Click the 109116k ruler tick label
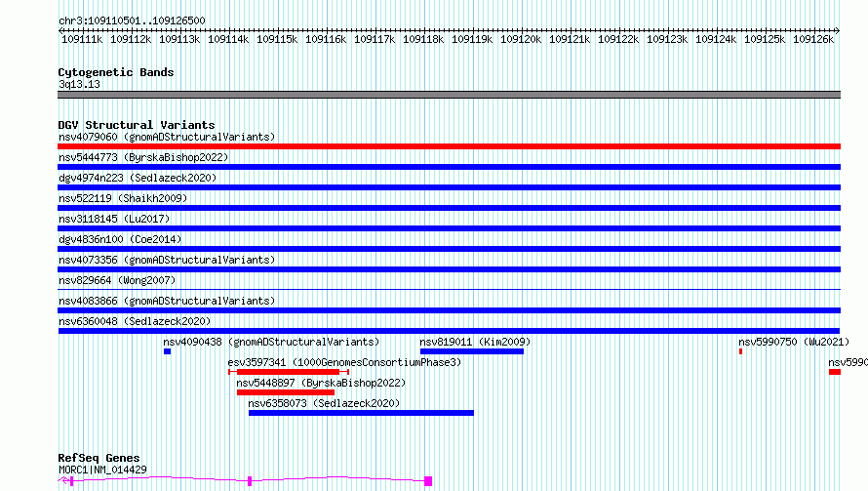868x491 pixels. pos(326,39)
